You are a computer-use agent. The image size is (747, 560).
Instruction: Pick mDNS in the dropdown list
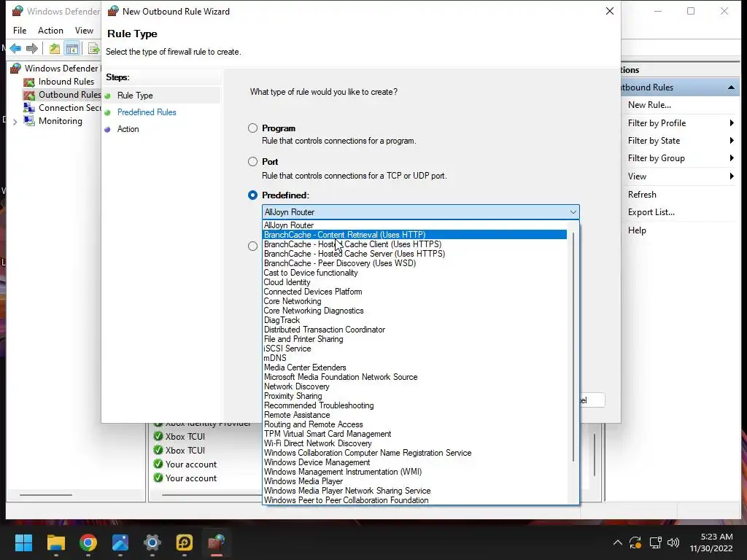[x=415, y=358]
